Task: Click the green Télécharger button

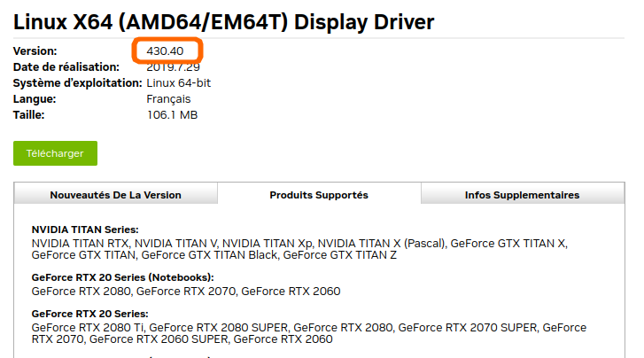Action: [55, 153]
